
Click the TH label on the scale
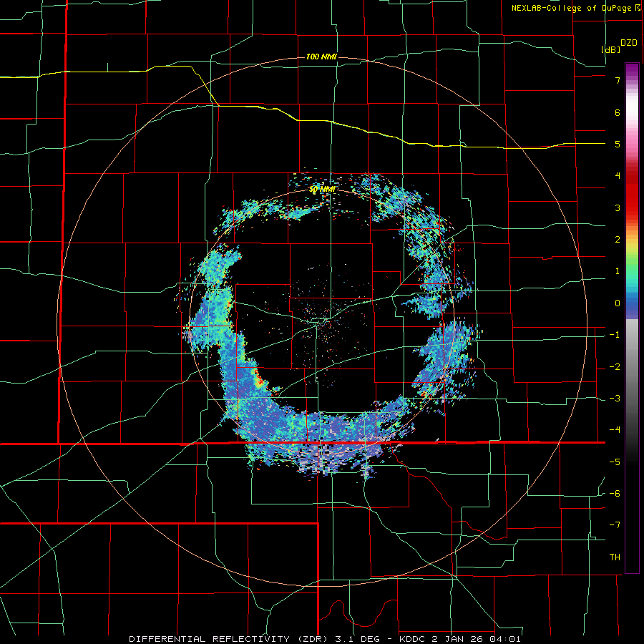pyautogui.click(x=615, y=557)
